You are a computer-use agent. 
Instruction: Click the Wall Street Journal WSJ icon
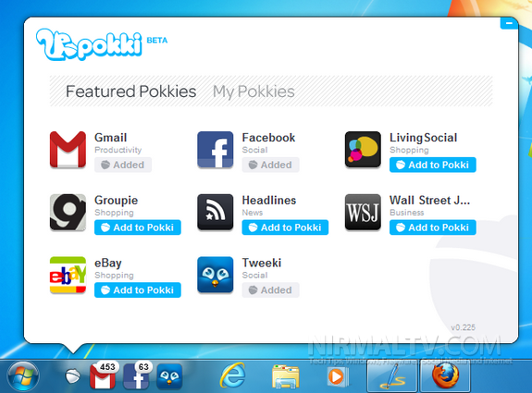(363, 213)
